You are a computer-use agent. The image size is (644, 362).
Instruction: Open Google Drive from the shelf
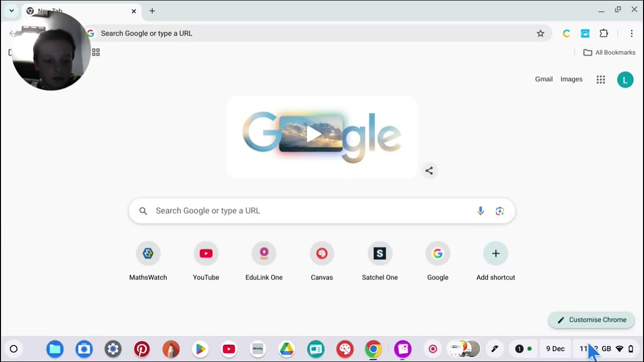(x=287, y=349)
